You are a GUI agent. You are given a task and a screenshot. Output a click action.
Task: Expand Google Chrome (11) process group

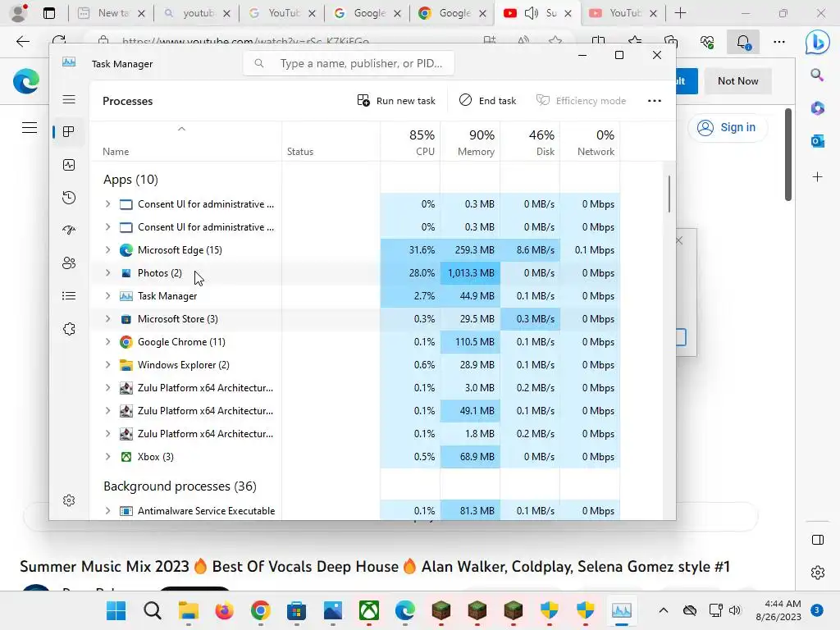[x=107, y=342]
